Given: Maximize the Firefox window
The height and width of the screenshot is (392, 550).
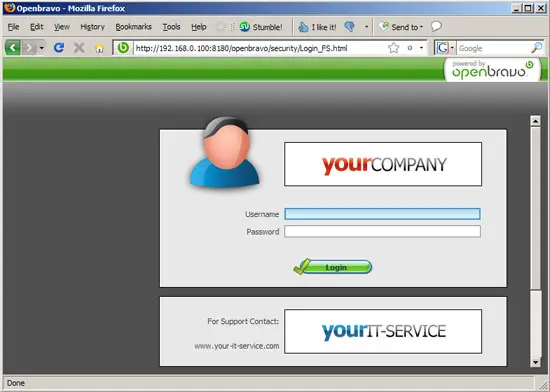Looking at the screenshot, I should point(528,8).
